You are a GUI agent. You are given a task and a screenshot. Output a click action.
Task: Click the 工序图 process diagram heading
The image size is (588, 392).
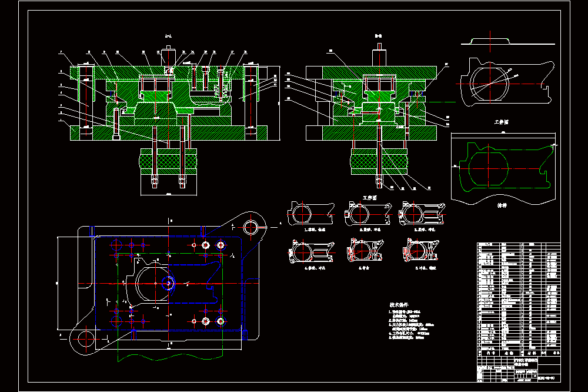click(369, 198)
